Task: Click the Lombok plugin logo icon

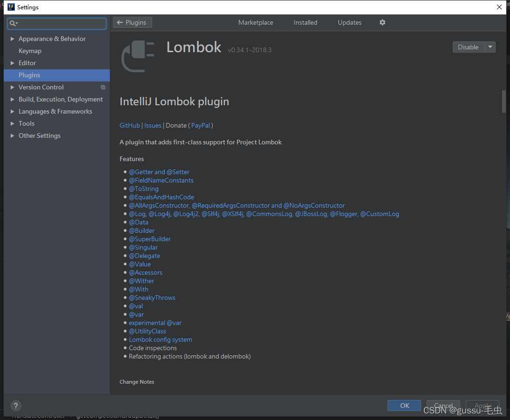Action: coord(138,56)
